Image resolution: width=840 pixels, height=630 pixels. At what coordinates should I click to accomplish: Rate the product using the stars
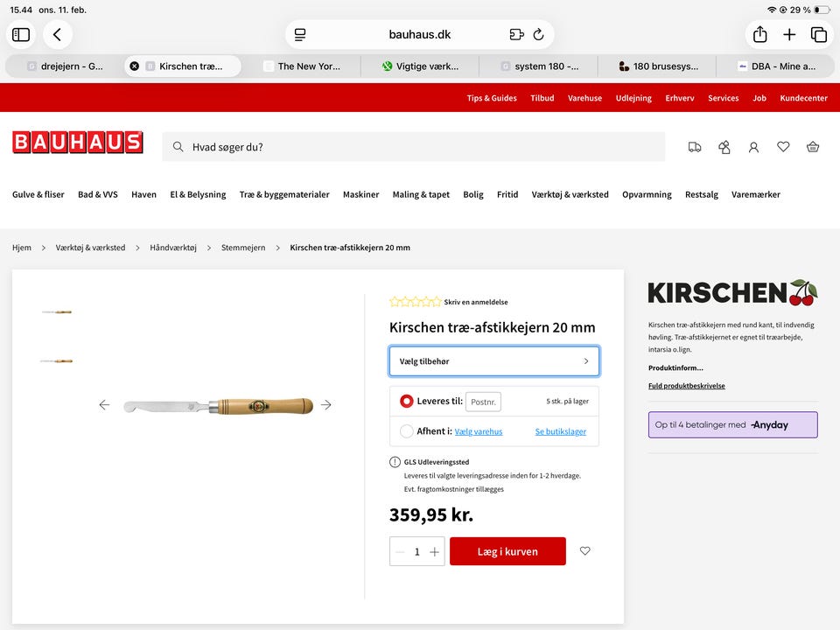[415, 302]
